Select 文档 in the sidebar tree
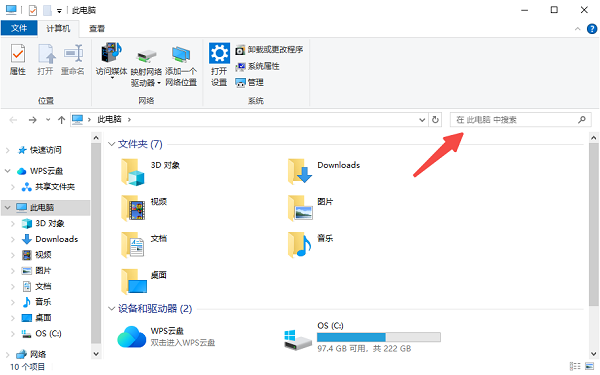The height and width of the screenshot is (375, 600). 37,286
